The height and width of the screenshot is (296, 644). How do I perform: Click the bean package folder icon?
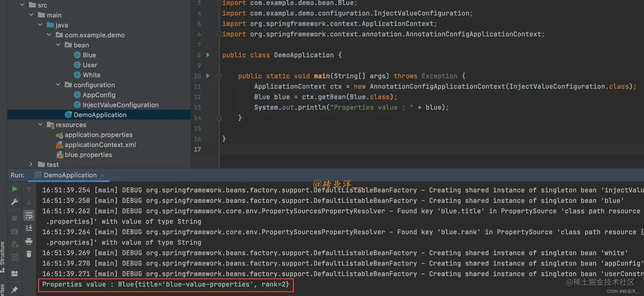point(68,45)
